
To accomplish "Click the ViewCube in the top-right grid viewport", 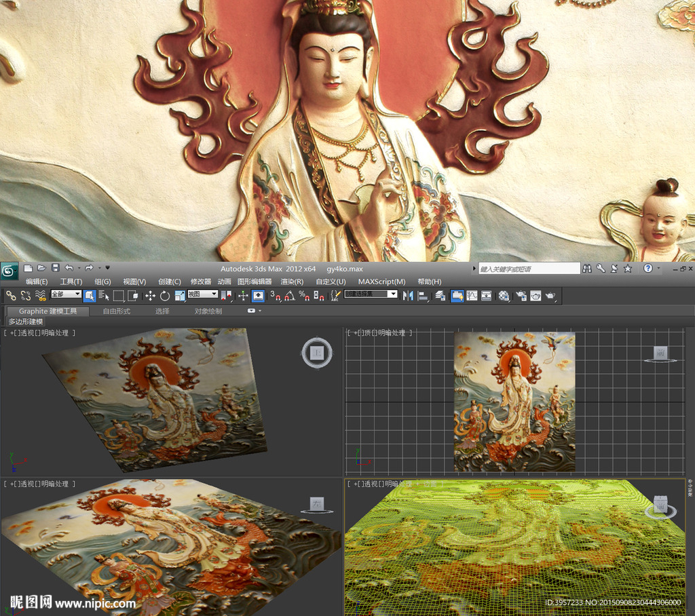I will [660, 353].
